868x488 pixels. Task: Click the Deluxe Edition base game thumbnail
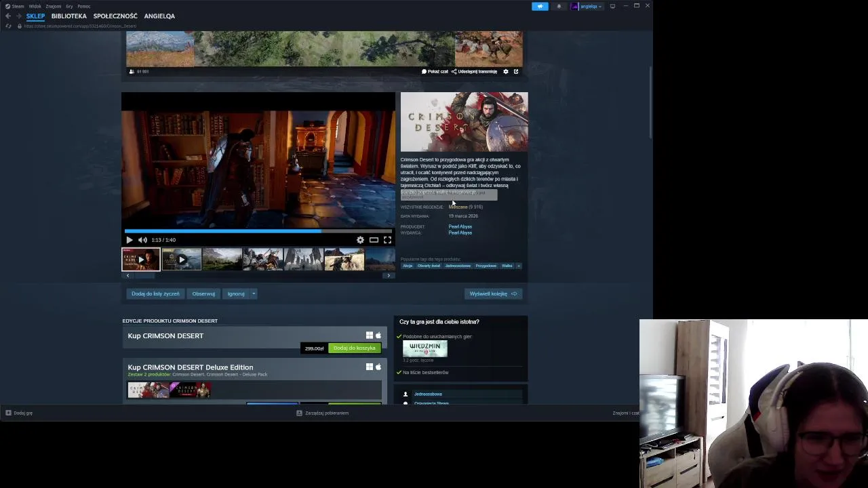point(148,390)
